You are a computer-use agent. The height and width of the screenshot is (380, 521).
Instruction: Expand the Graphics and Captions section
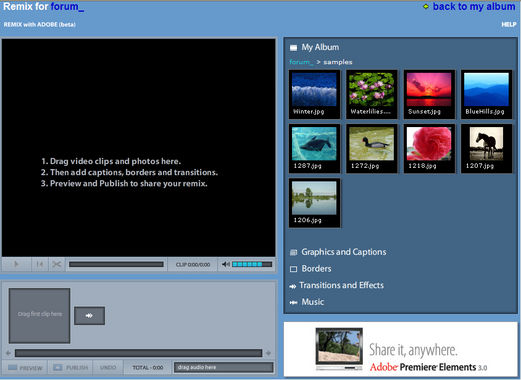[344, 252]
